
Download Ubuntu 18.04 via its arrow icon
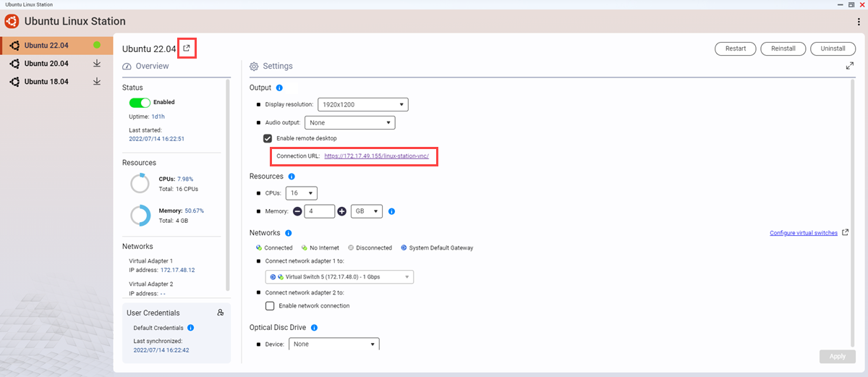point(97,82)
